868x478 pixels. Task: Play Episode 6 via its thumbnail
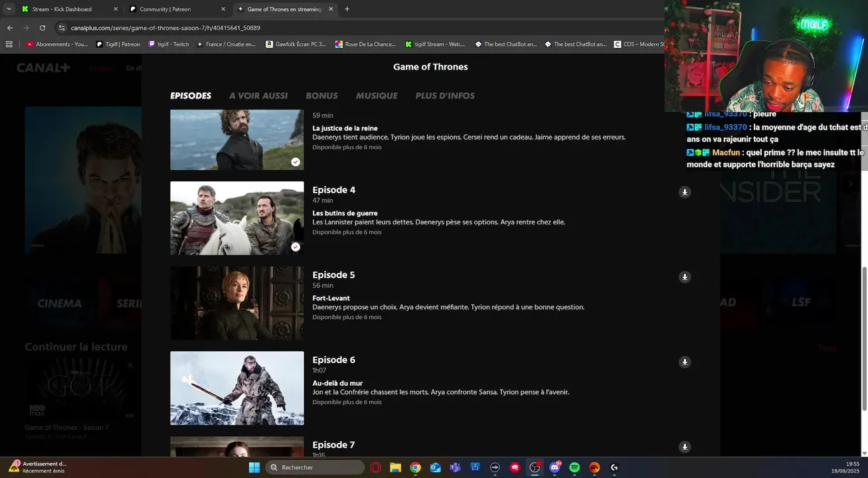click(x=237, y=388)
